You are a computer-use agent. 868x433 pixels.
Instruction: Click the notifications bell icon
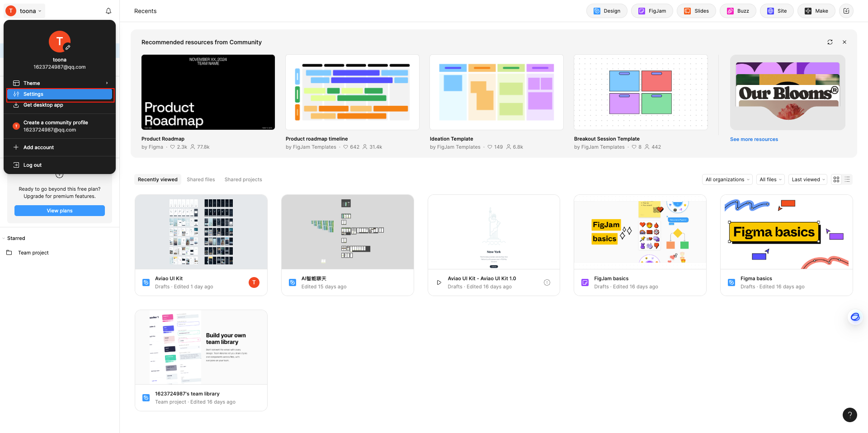(108, 11)
